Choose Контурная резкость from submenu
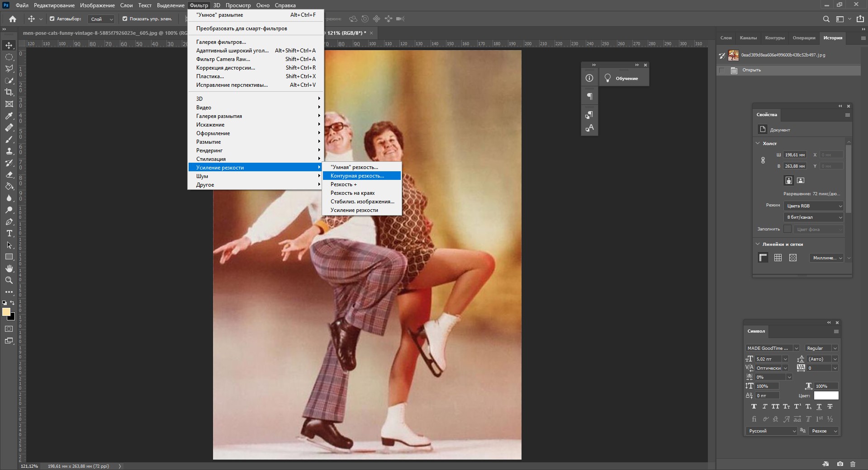This screenshot has height=470, width=868. 357,176
